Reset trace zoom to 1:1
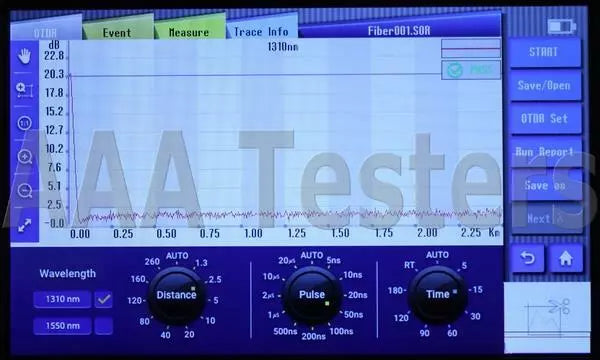Image resolution: width=600 pixels, height=360 pixels. pyautogui.click(x=24, y=123)
